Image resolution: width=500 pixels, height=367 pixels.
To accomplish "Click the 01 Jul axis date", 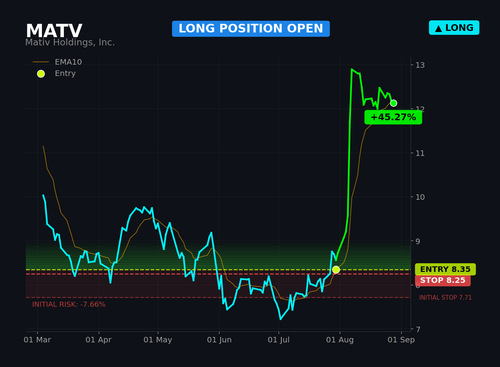I will pyautogui.click(x=279, y=340).
